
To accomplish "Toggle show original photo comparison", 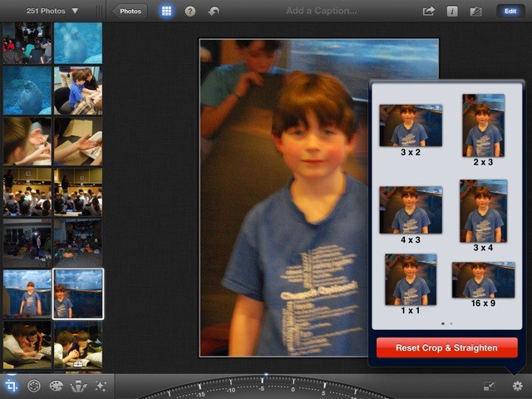I will (x=475, y=12).
